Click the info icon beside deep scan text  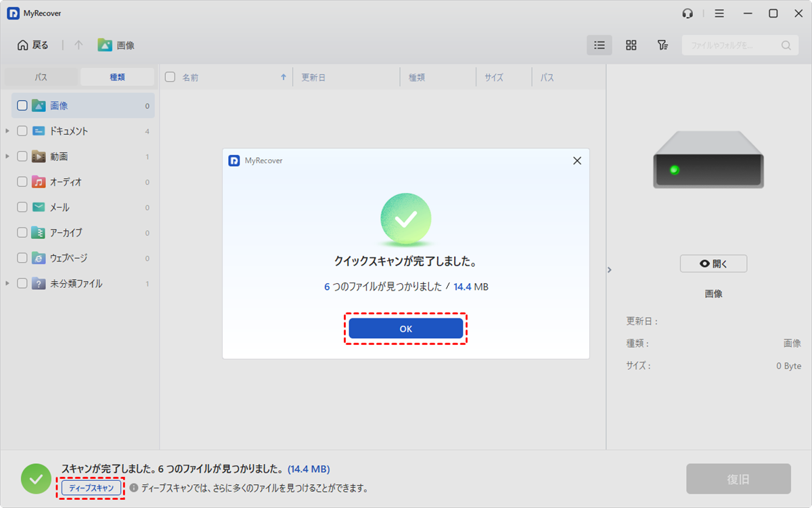pos(134,488)
